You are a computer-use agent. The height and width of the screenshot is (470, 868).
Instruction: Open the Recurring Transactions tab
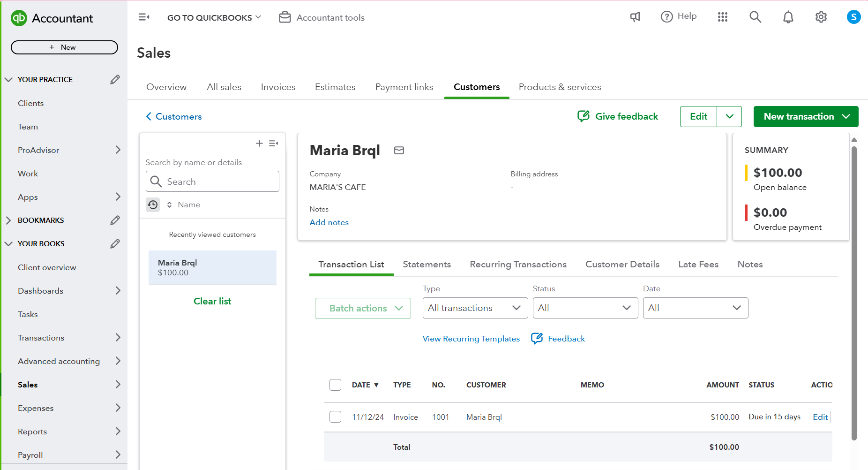518,264
